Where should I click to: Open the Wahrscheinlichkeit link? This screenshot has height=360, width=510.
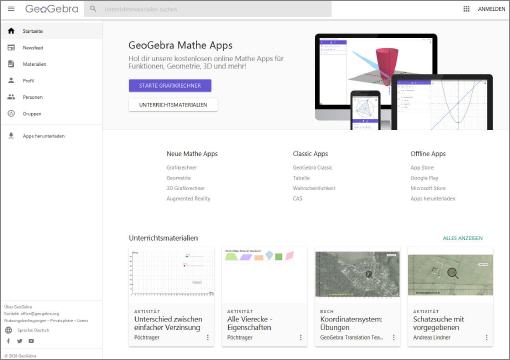[314, 188]
